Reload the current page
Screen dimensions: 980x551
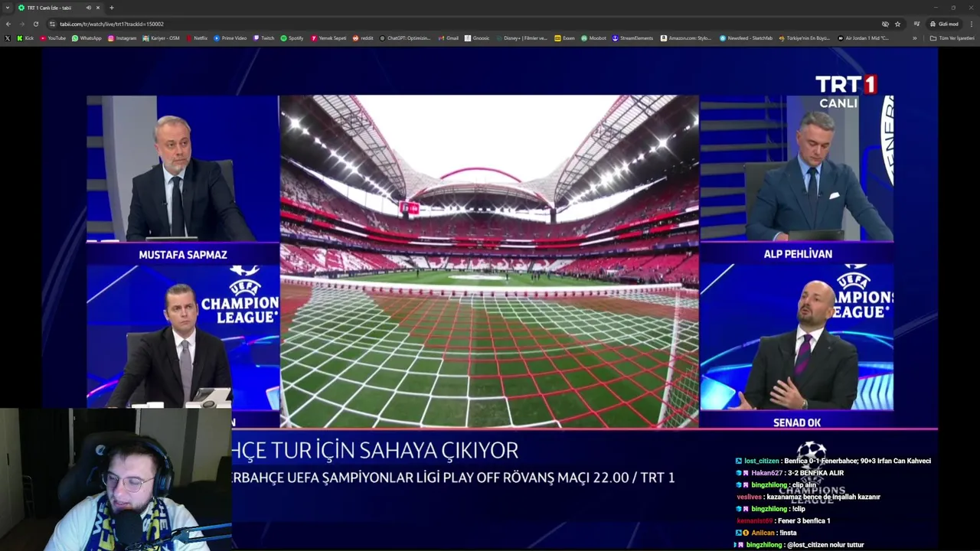[x=35, y=24]
